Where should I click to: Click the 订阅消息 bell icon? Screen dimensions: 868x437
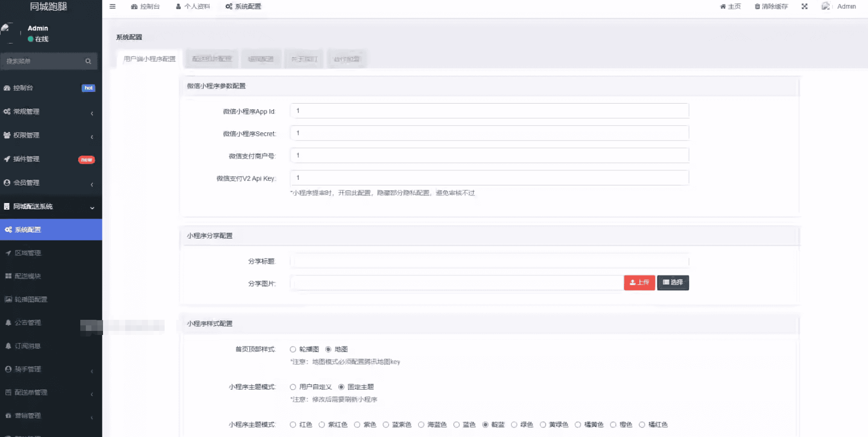tap(8, 346)
